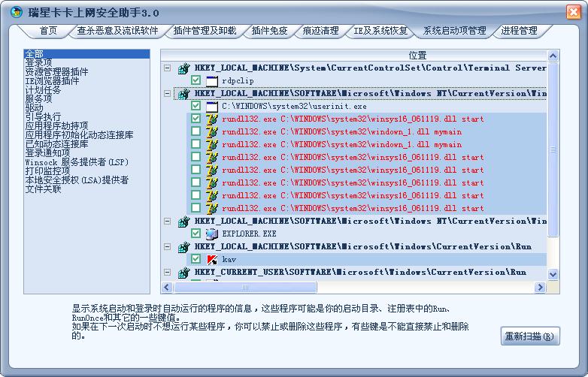Click the vertical scrollbar thumb
The height and width of the screenshot is (377, 588).
pos(553,149)
